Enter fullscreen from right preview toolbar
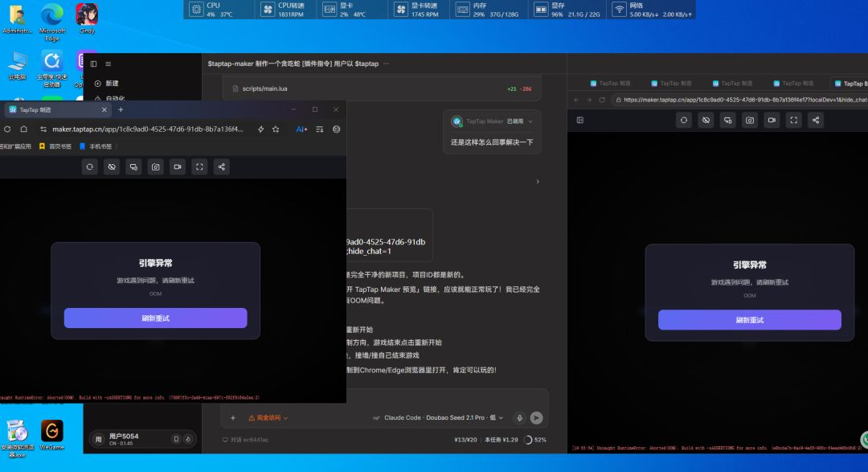This screenshot has width=868, height=472. [794, 121]
